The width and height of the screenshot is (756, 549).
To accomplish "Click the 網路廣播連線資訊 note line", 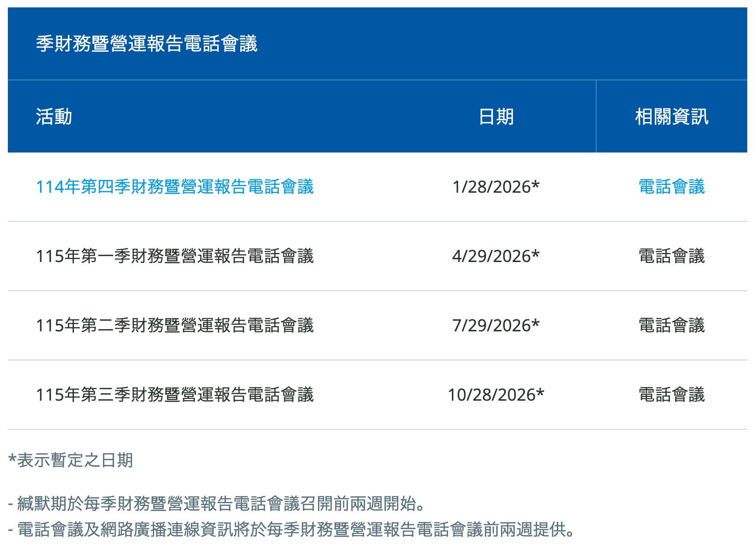I will (291, 530).
